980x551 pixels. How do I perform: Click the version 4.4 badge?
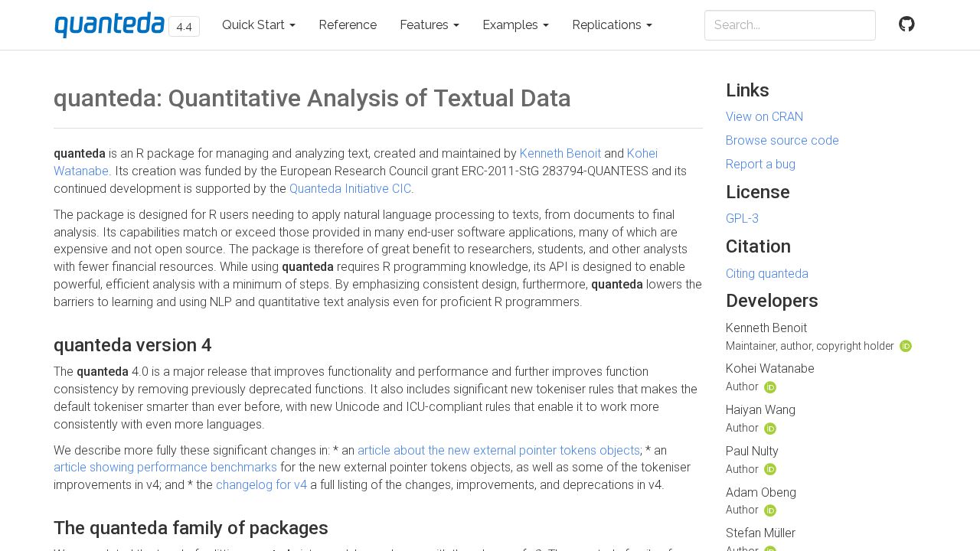coord(184,27)
